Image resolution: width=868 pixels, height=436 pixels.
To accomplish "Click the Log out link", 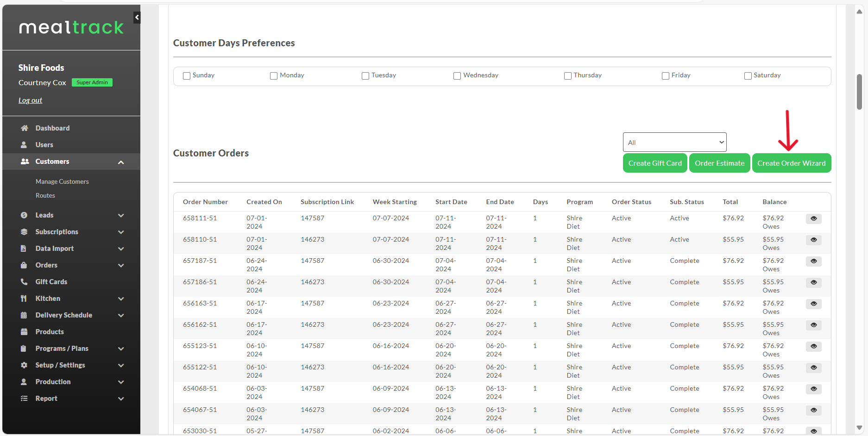I will pos(30,100).
